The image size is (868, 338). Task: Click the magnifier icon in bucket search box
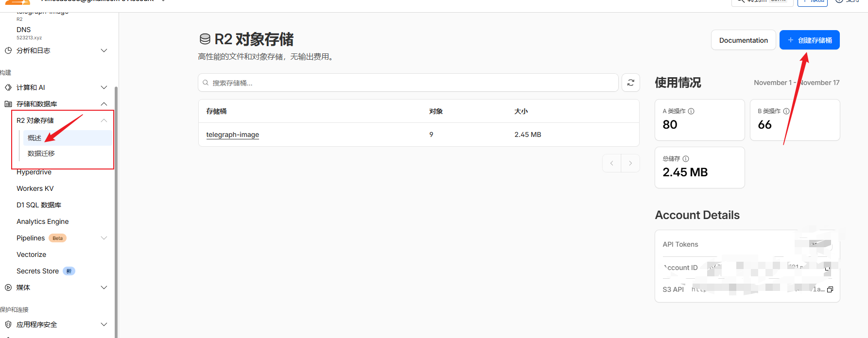(x=206, y=83)
